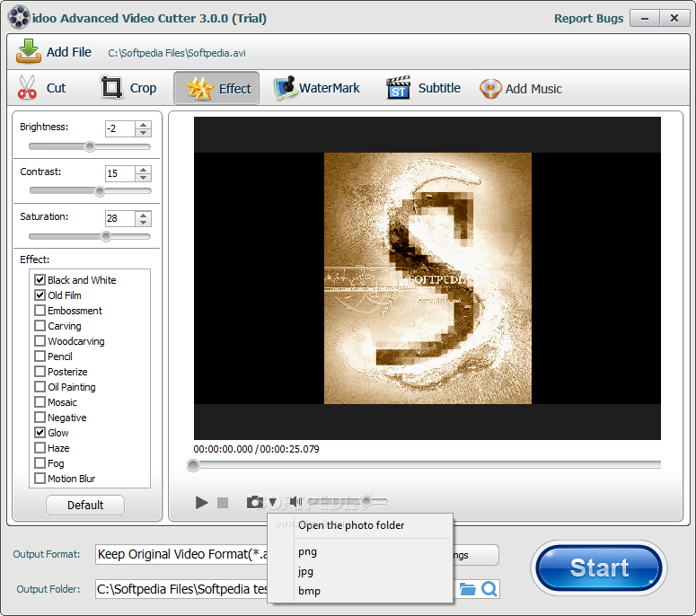This screenshot has width=696, height=616.
Task: Mute audio with the speaker icon
Action: tap(295, 502)
